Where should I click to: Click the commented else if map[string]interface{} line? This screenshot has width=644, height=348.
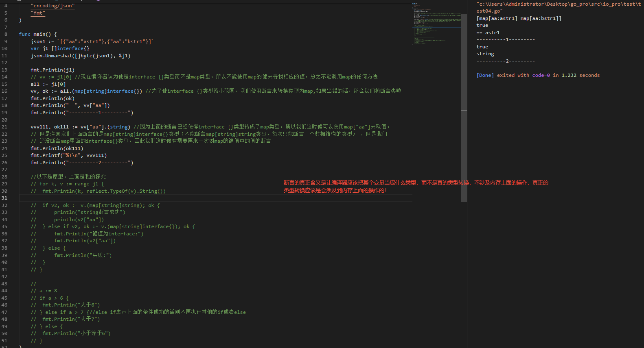pos(113,226)
